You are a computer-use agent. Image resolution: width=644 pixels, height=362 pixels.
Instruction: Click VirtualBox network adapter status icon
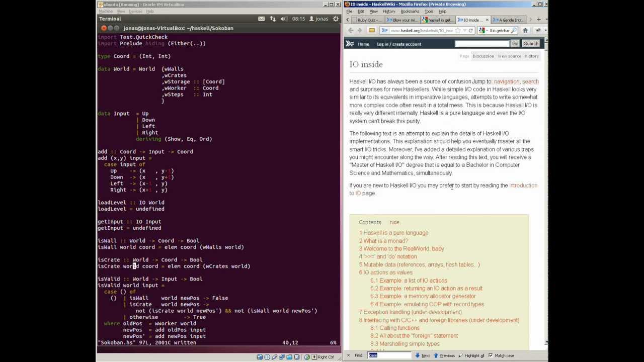pos(282,357)
